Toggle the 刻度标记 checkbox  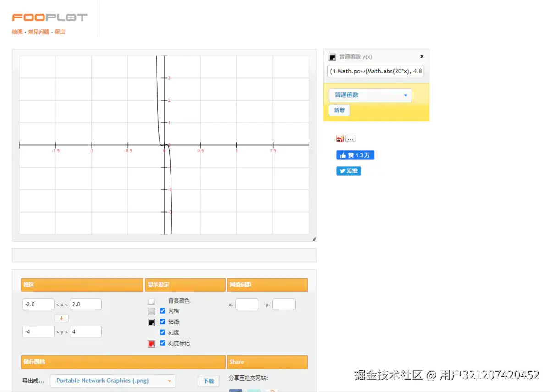[x=162, y=343]
